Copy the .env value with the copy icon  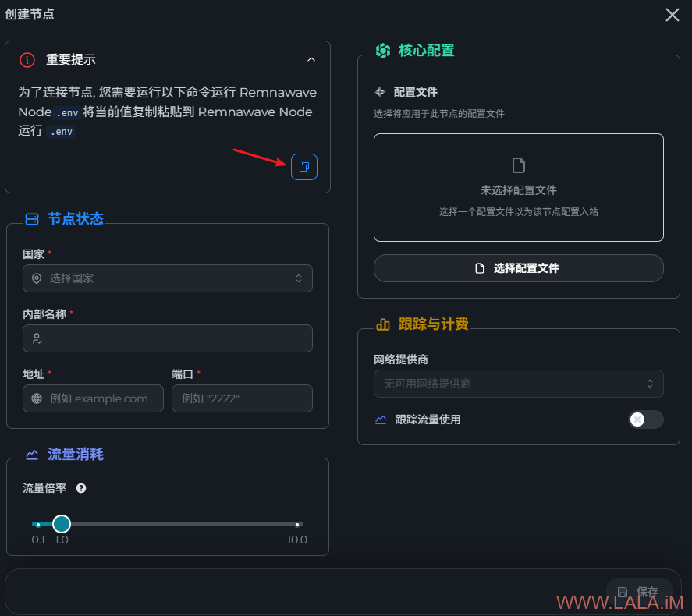304,167
